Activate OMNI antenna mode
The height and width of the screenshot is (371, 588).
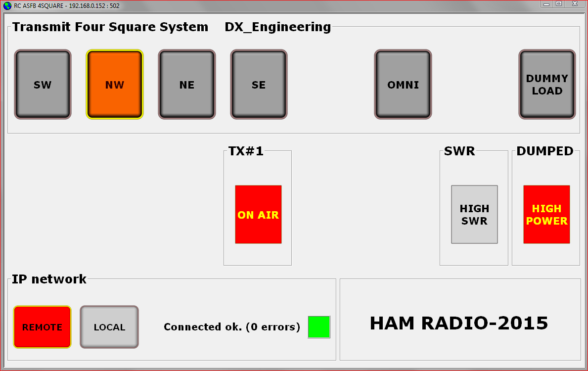click(x=403, y=85)
